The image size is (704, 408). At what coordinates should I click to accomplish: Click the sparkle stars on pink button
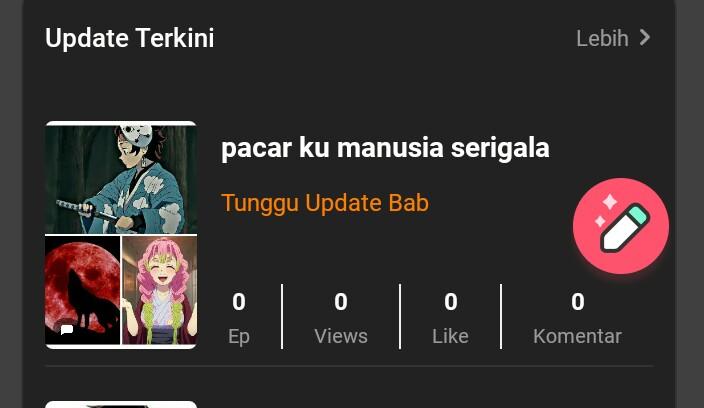[605, 209]
